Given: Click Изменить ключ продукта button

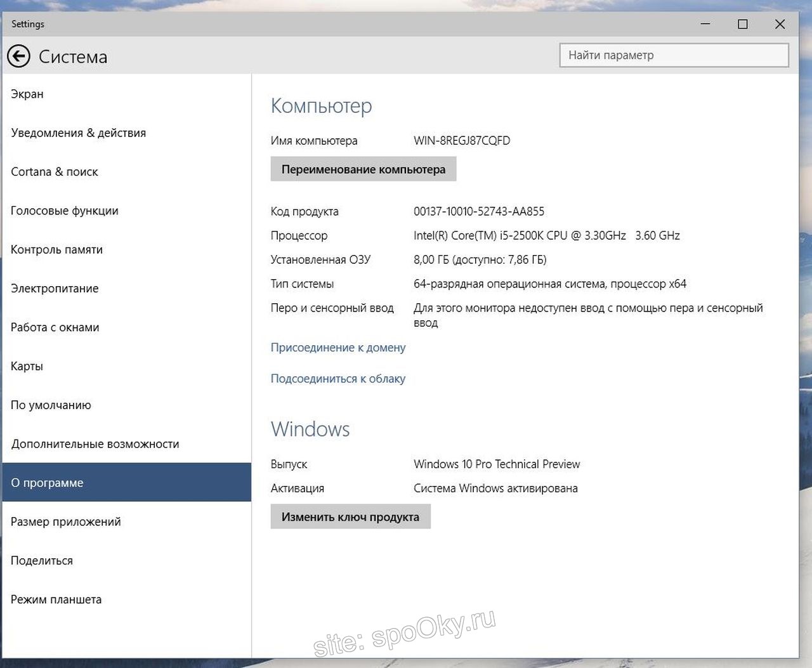Looking at the screenshot, I should [350, 516].
